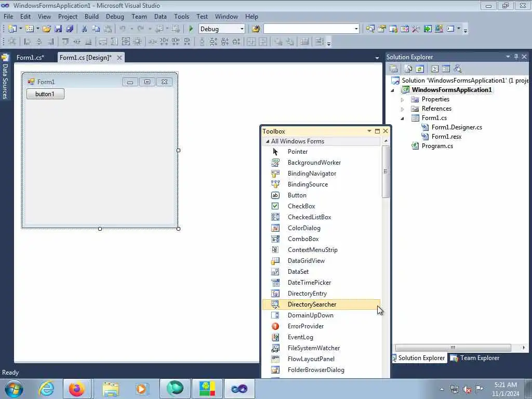Select the DataGridView control in Toolbox

click(x=321, y=261)
